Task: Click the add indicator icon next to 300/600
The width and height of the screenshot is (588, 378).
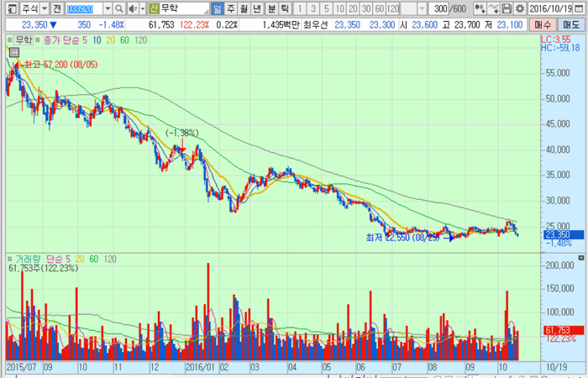Action: click(482, 8)
